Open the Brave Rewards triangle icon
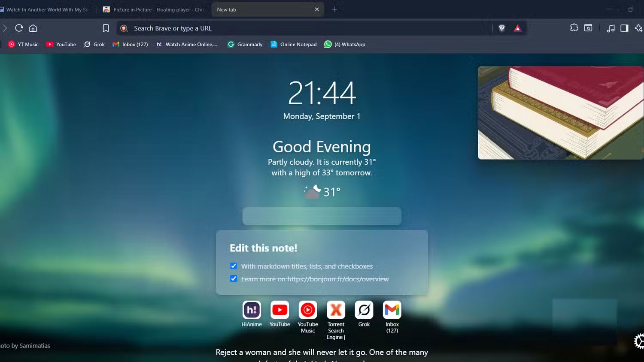The width and height of the screenshot is (644, 362). [x=517, y=28]
